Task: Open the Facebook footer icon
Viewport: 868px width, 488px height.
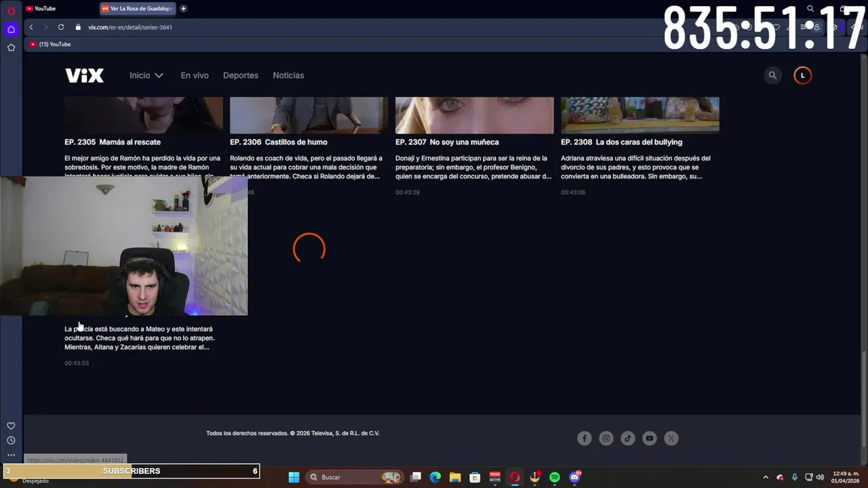Action: (x=585, y=439)
